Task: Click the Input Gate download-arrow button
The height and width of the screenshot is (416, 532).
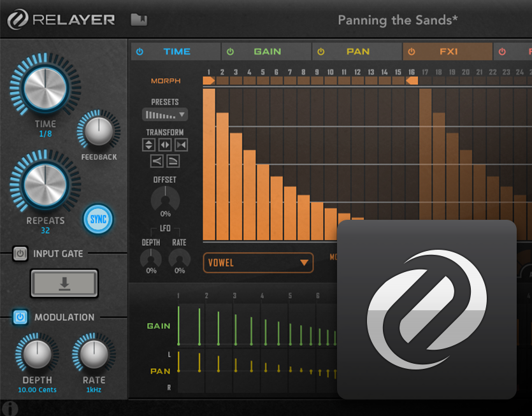Action: [x=64, y=283]
